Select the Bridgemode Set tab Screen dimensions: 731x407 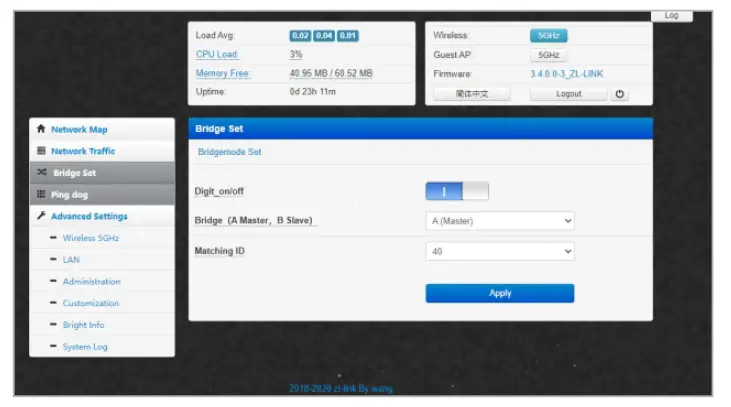coord(229,152)
